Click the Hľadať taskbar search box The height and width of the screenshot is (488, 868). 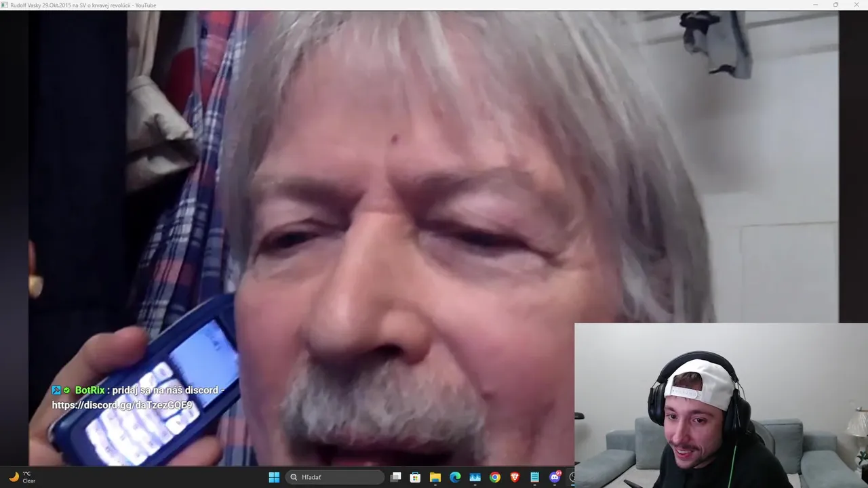tap(335, 477)
